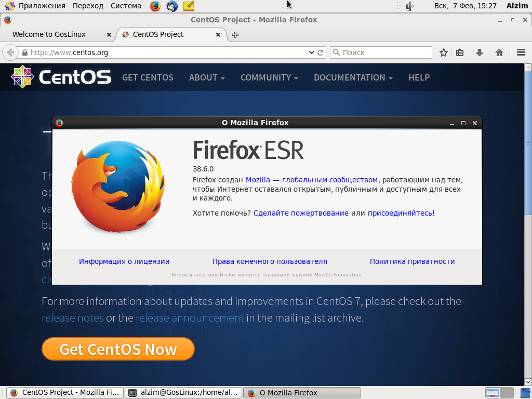The image size is (532, 399).
Task: Click the version number 38.6.0 text
Action: click(203, 169)
